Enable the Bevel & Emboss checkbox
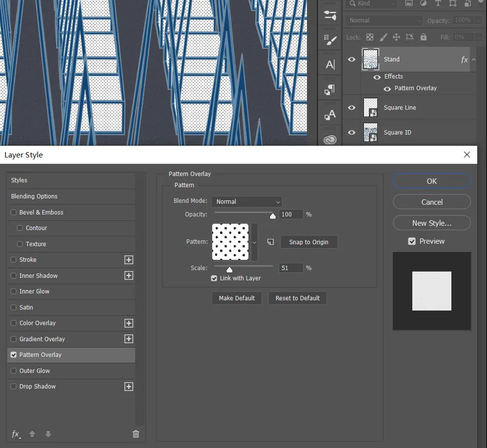This screenshot has width=487, height=448. click(x=14, y=213)
